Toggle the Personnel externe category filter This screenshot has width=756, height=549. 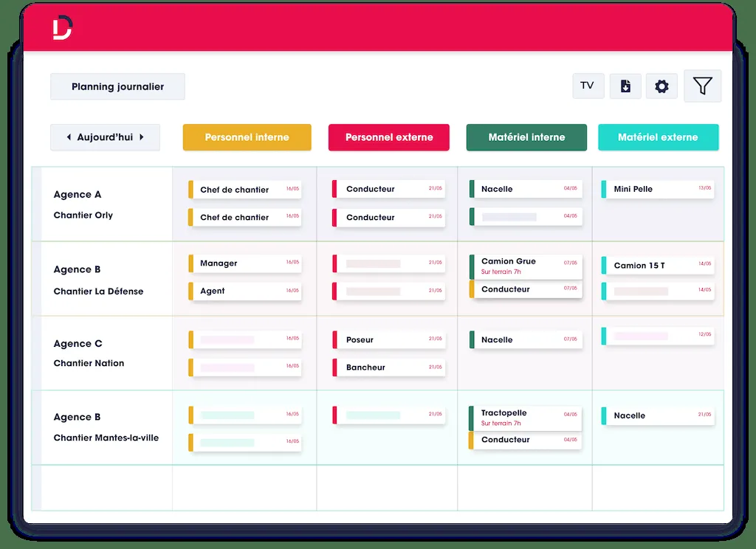[388, 137]
